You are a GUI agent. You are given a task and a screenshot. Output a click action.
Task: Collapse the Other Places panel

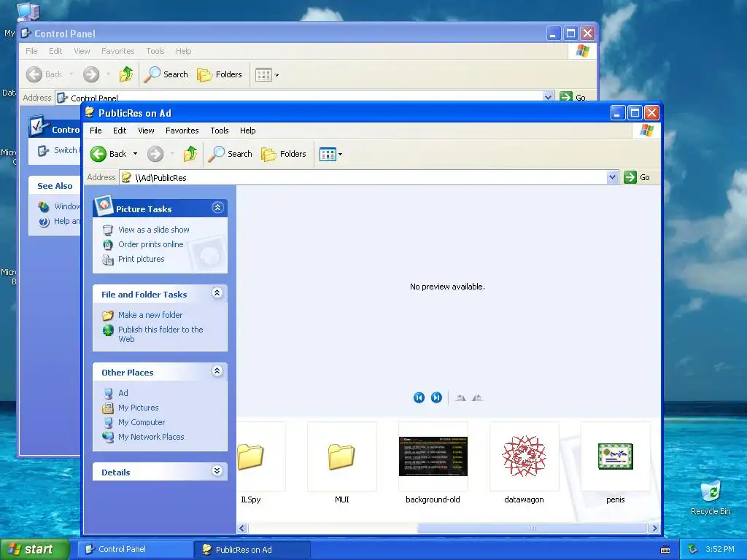coord(217,371)
